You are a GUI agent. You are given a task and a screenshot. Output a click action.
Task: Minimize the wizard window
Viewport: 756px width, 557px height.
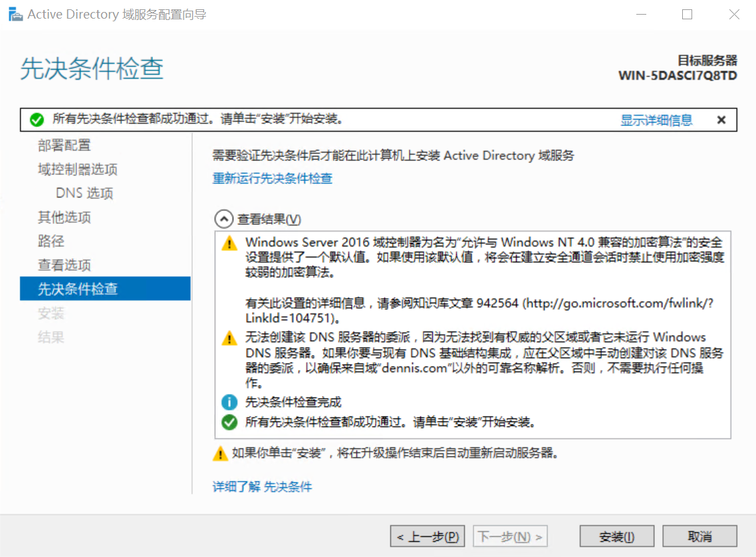pos(641,15)
